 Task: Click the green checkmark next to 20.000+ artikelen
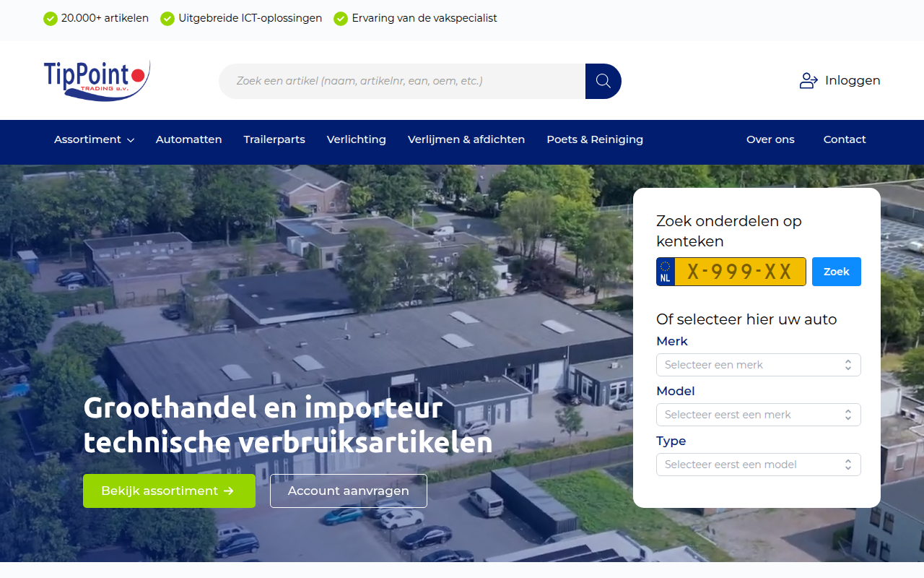51,19
